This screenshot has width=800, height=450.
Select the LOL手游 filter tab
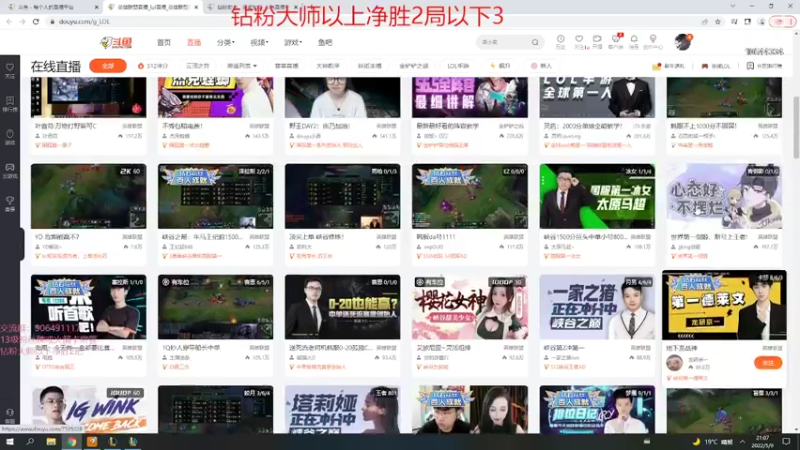tap(458, 66)
